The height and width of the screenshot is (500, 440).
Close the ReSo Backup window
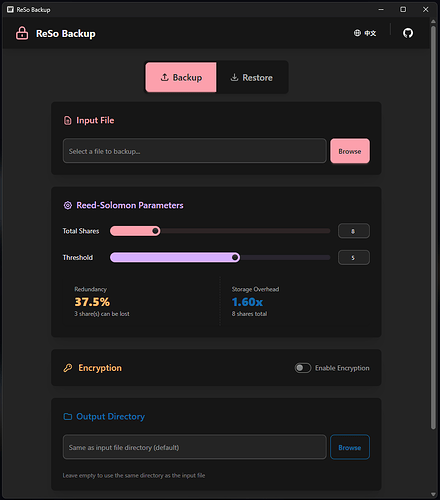point(425,9)
